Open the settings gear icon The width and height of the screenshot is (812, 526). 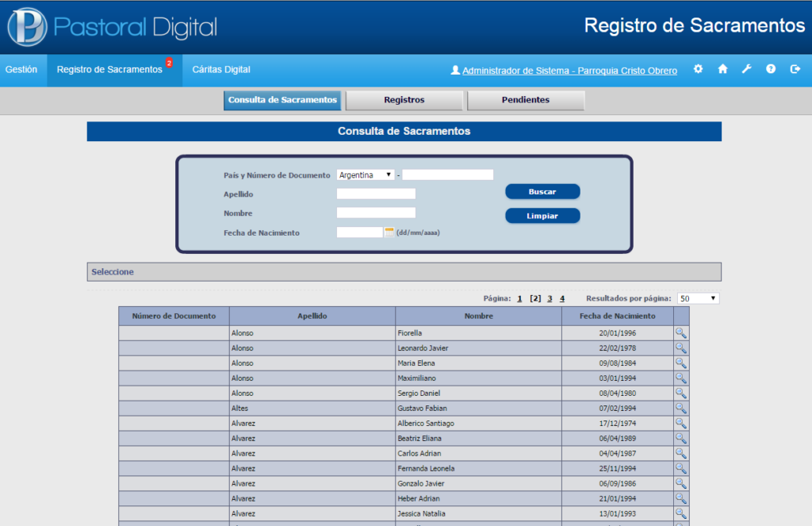click(698, 69)
